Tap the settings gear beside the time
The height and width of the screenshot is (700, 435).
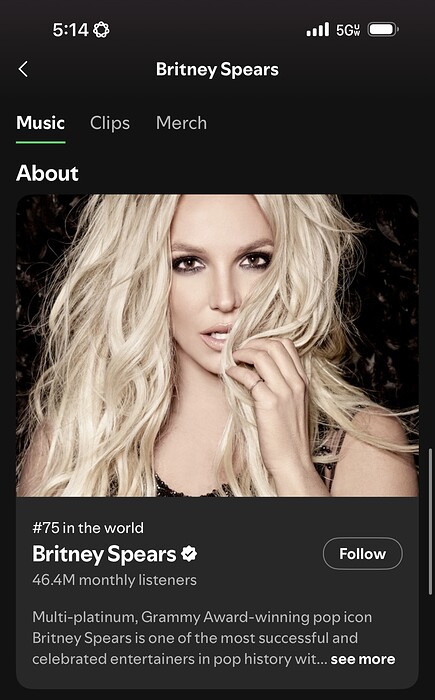102,30
